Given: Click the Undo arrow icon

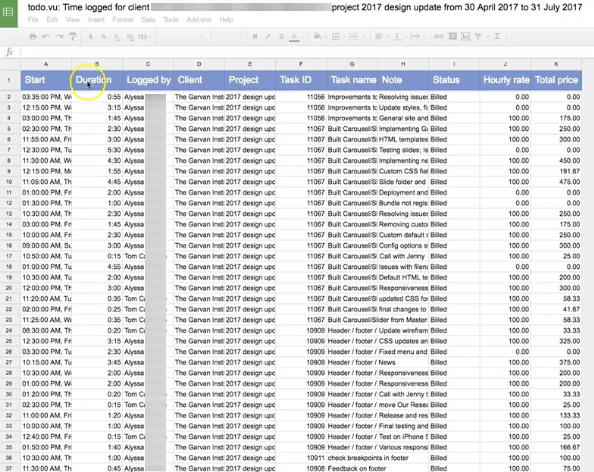Looking at the screenshot, I should [x=46, y=37].
